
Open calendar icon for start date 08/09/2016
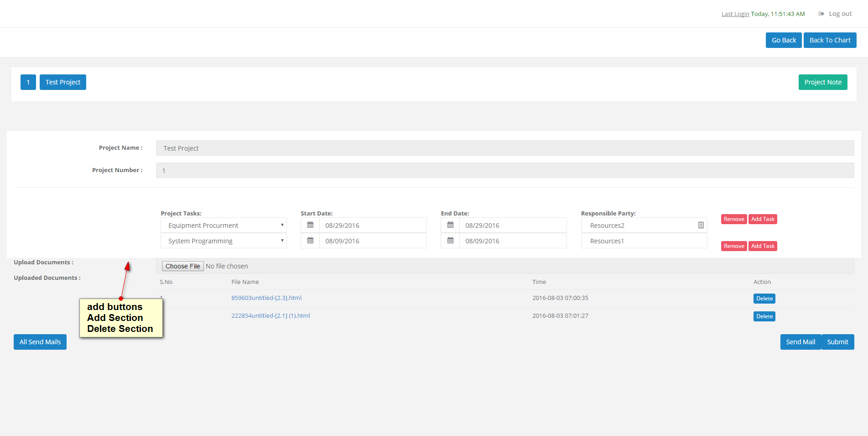point(310,241)
